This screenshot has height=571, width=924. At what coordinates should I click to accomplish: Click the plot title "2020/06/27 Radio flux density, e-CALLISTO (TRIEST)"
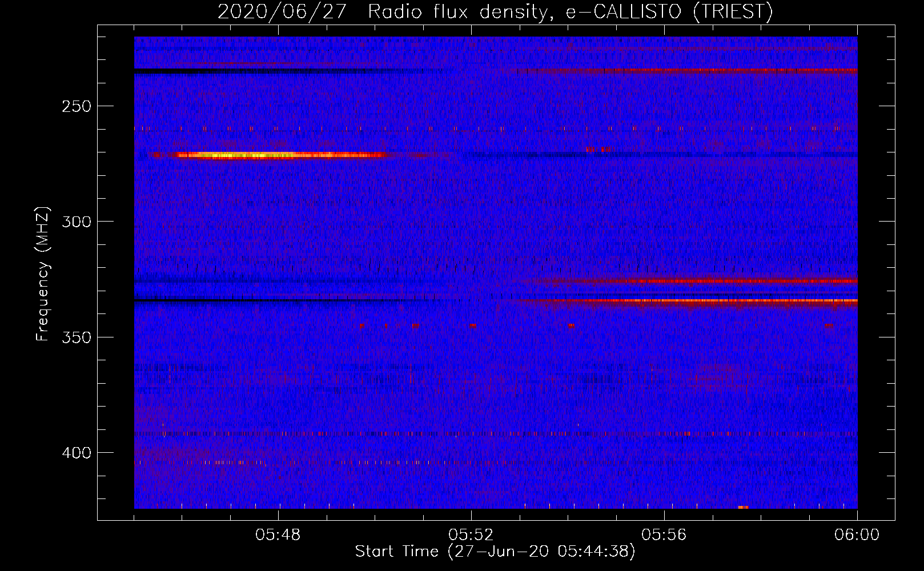495,11
